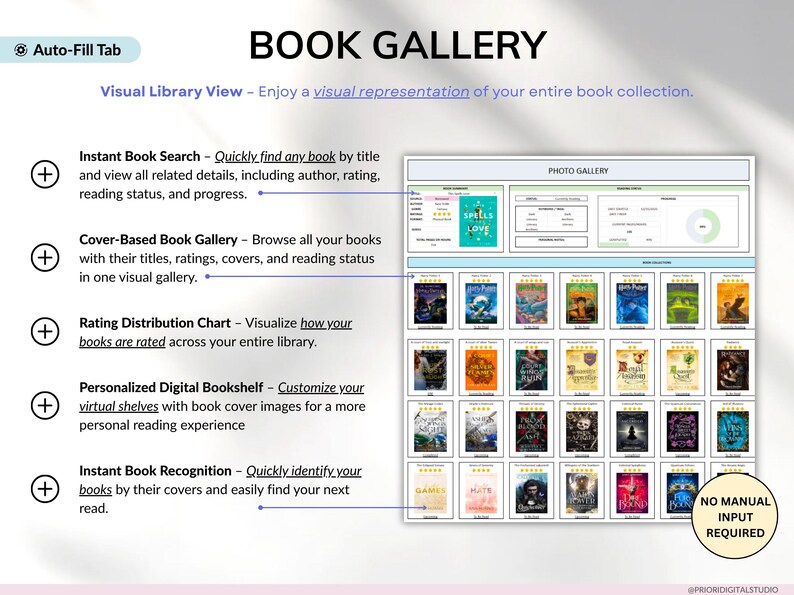794x595 pixels.
Task: Open the dark cover with a silhouetted figure
Action: pyautogui.click(x=632, y=431)
